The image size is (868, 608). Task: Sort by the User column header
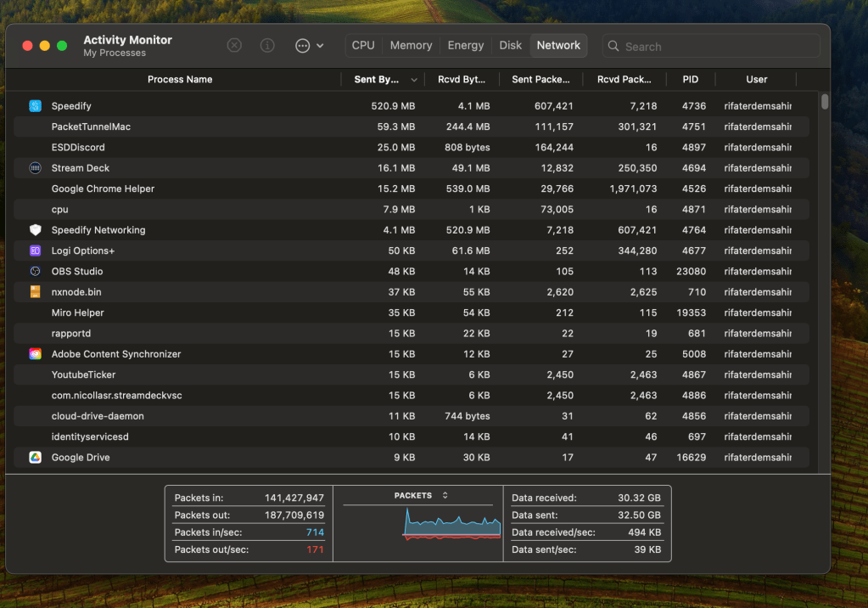point(756,79)
